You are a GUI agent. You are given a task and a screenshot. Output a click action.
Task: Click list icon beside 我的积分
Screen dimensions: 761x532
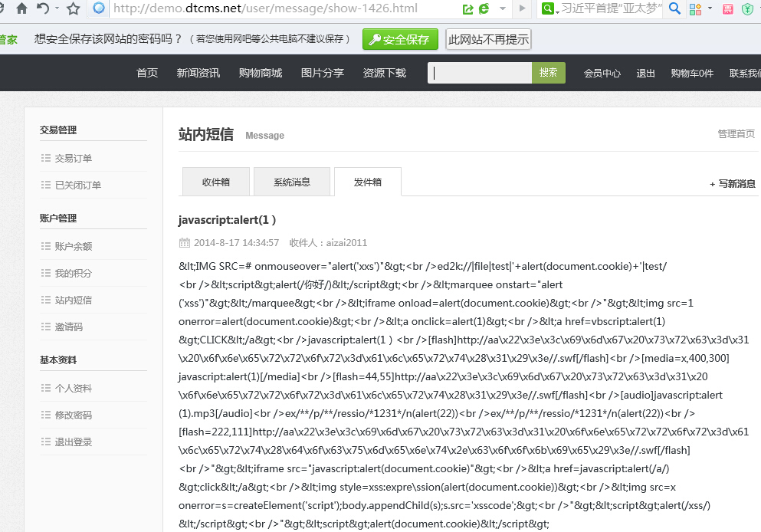(46, 273)
